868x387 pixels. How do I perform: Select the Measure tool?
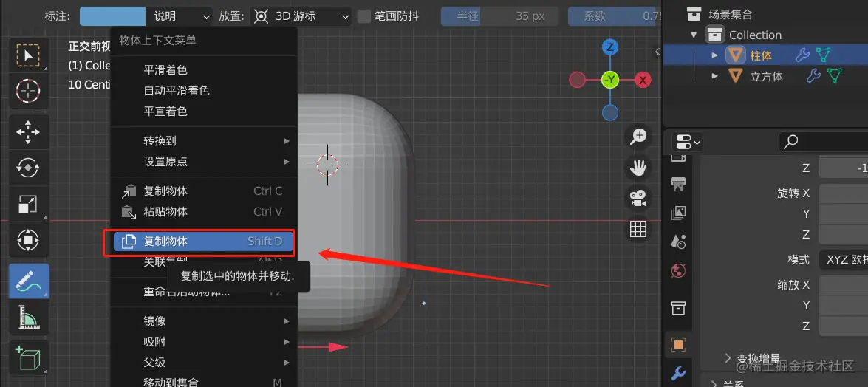pyautogui.click(x=28, y=318)
